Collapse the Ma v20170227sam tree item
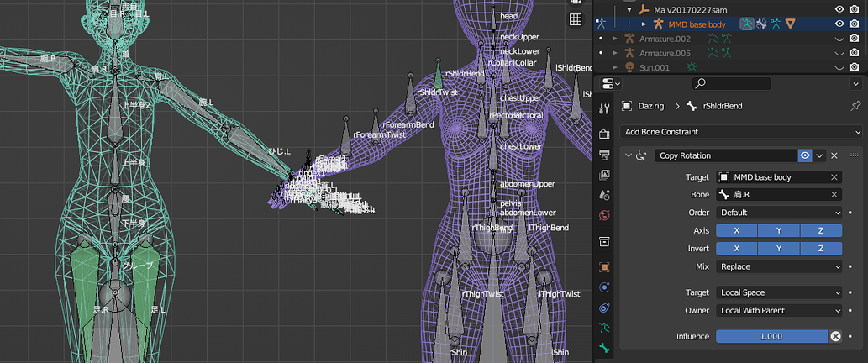This screenshot has height=363, width=868. 629,9
